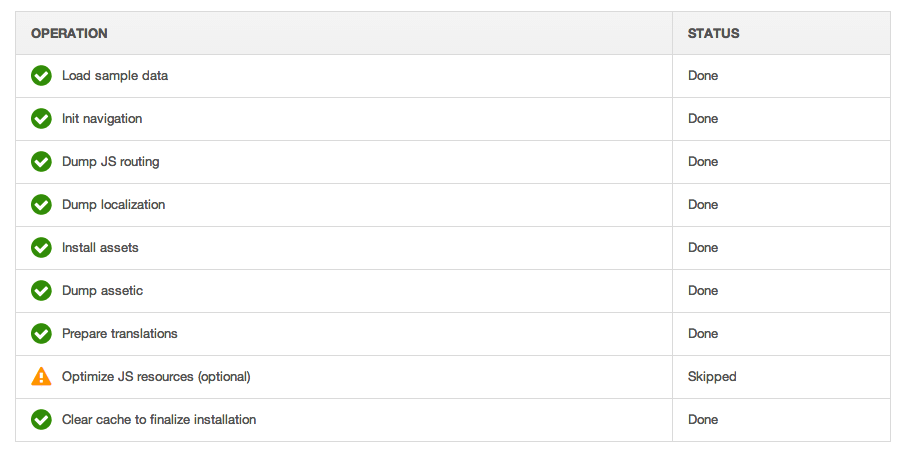Click the Done status for Prepare translations
Image resolution: width=907 pixels, height=471 pixels.
coord(703,333)
